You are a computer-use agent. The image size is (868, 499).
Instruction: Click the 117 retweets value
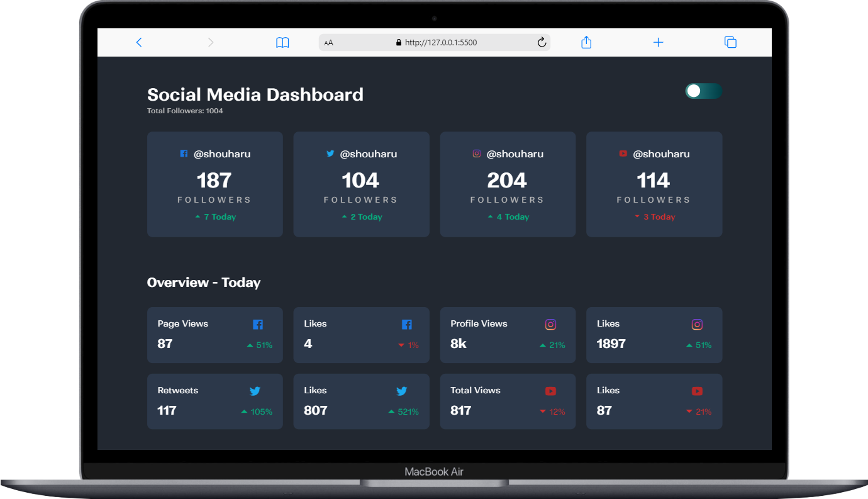[x=167, y=410]
